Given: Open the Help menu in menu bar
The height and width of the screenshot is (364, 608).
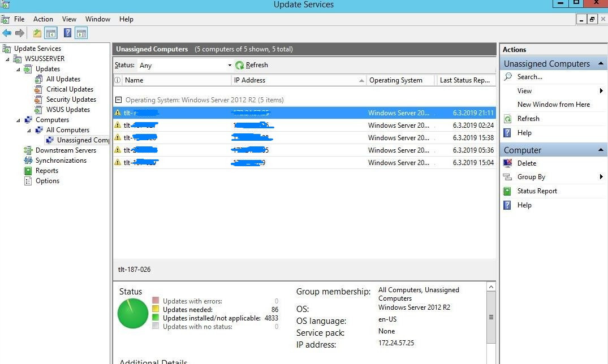Looking at the screenshot, I should (126, 19).
